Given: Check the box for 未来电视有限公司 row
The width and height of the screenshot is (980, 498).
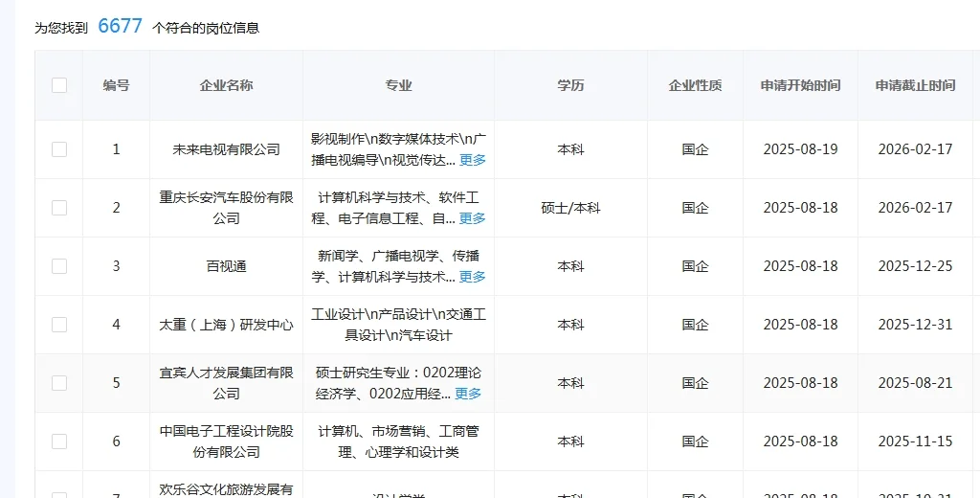Looking at the screenshot, I should coord(59,148).
